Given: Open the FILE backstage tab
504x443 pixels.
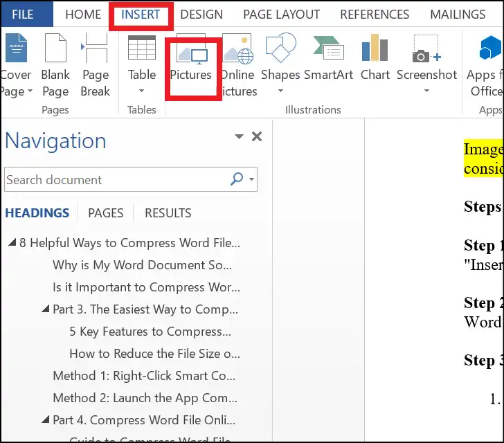Looking at the screenshot, I should pyautogui.click(x=26, y=14).
